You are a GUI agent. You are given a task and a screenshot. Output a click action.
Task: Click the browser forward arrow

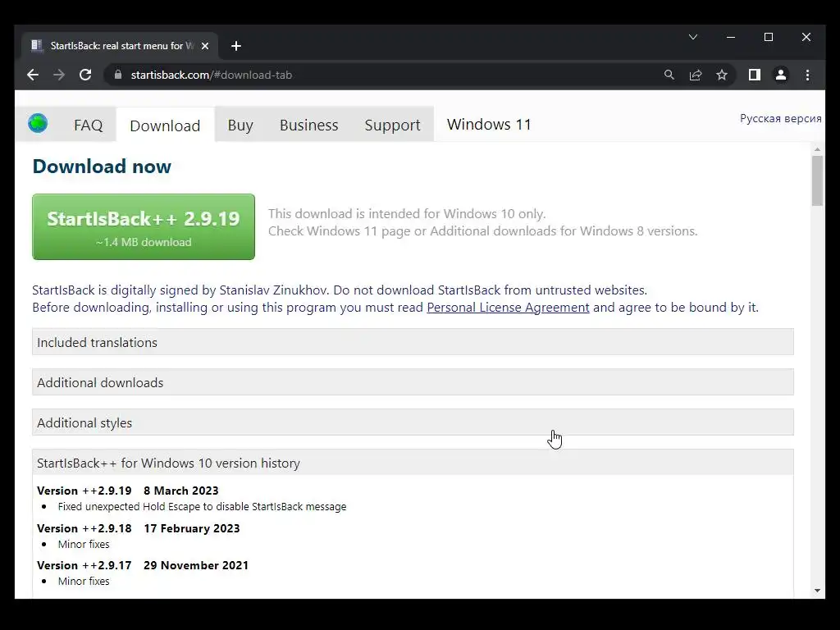click(59, 75)
